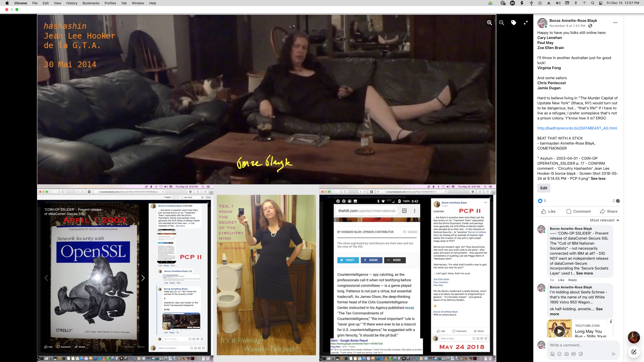
Task: Reply to the COIN-OP SSLIDER comment
Action: click(572, 280)
